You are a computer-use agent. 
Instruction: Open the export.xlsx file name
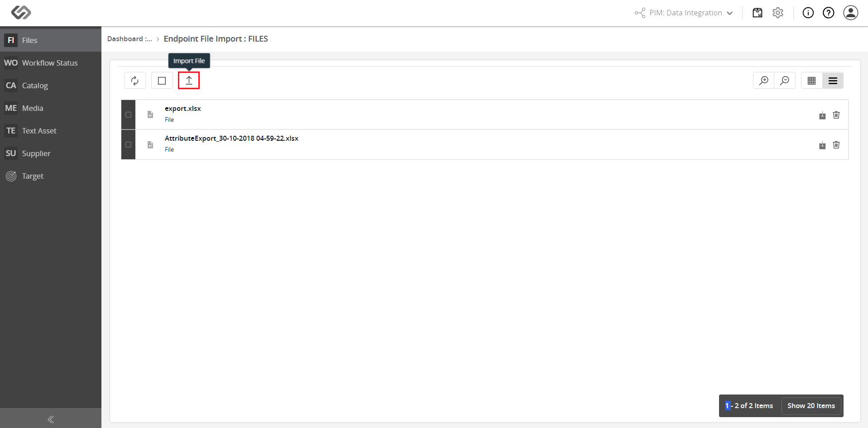click(182, 109)
